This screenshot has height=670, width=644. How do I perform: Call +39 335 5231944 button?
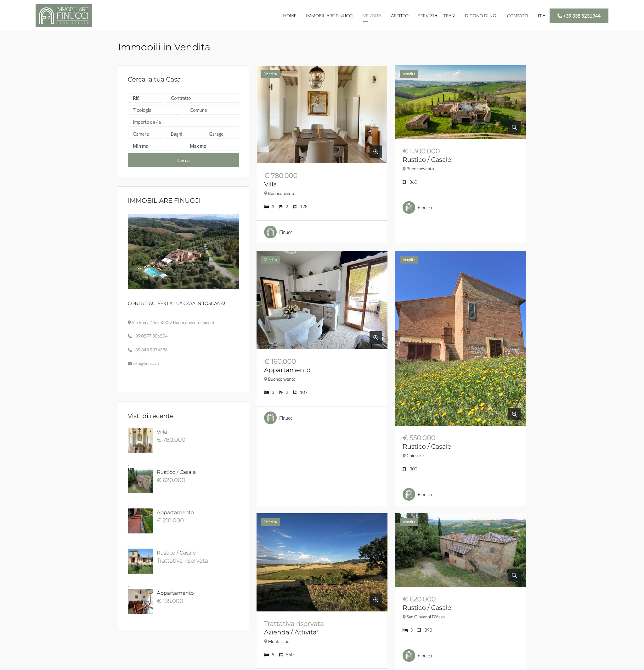tap(579, 16)
